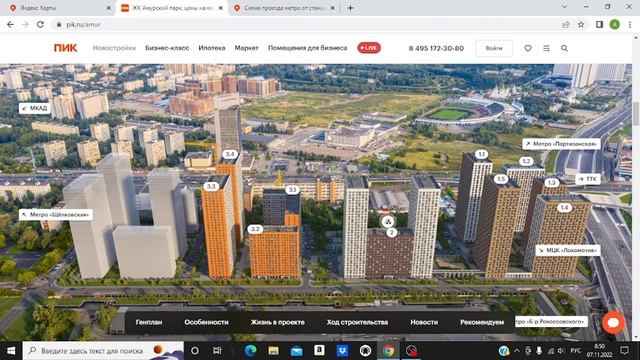Select building marker 1.4

564,208
